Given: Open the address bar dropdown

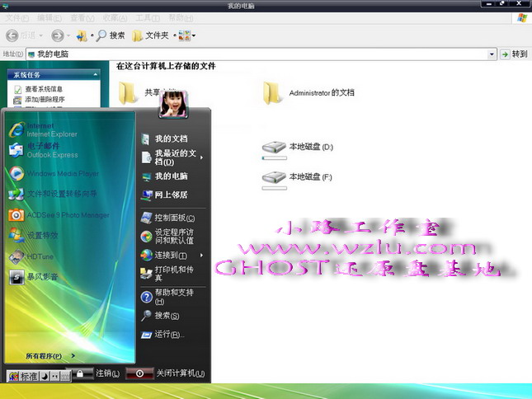Looking at the screenshot, I should [x=492, y=54].
